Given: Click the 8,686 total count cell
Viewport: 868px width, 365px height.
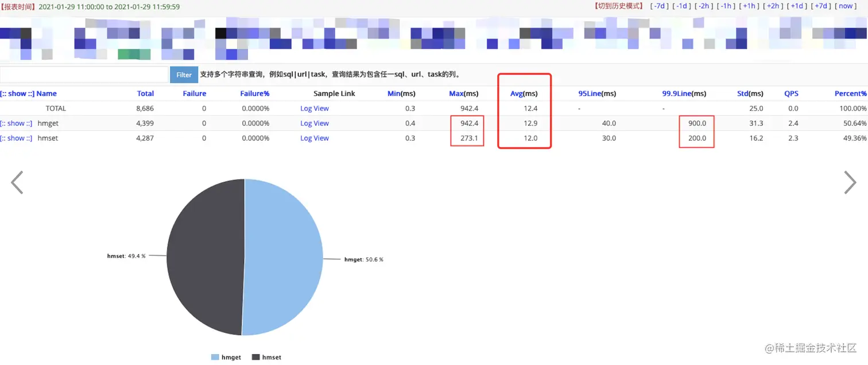Looking at the screenshot, I should click(x=145, y=108).
